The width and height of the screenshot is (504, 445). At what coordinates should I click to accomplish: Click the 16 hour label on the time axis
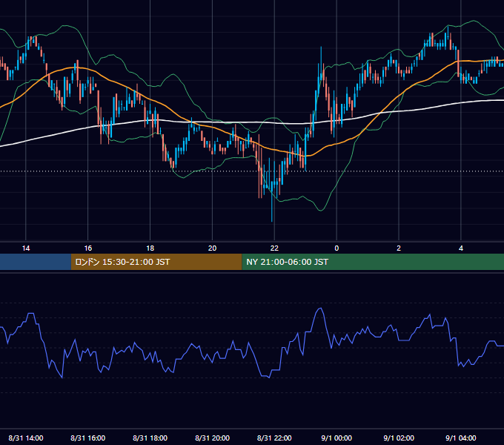point(87,248)
